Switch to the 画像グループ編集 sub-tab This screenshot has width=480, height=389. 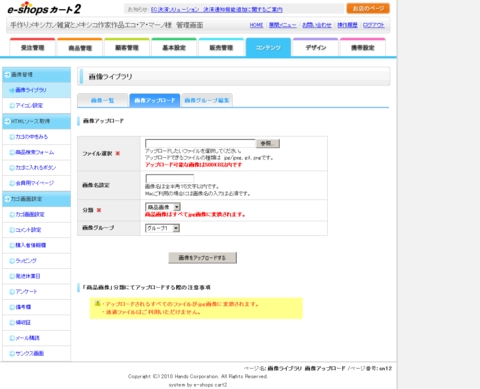(x=207, y=100)
